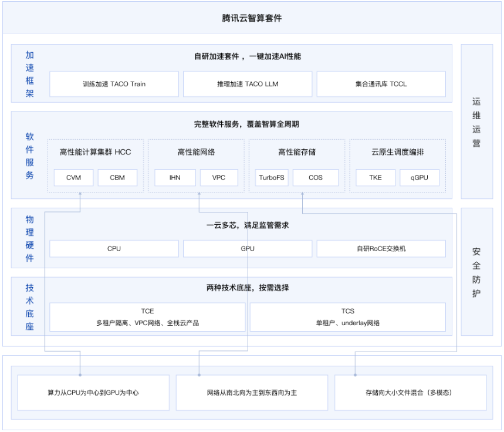Image resolution: width=504 pixels, height=432 pixels.
Task: Open the TKE orchestration component
Action: pyautogui.click(x=375, y=177)
